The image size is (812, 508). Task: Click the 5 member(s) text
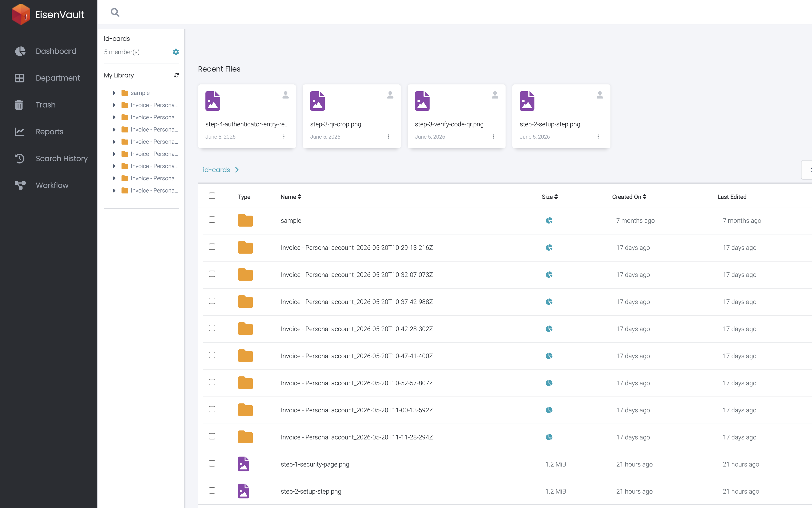pos(122,52)
